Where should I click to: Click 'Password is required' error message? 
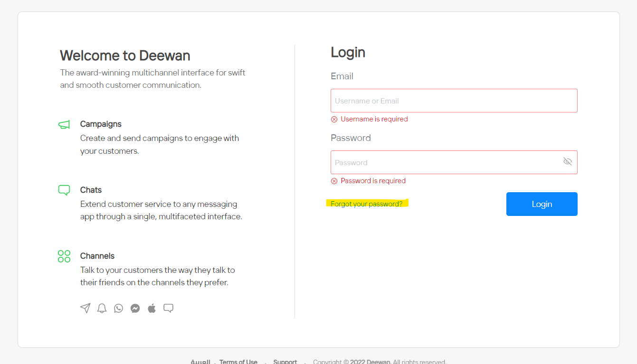coord(373,181)
